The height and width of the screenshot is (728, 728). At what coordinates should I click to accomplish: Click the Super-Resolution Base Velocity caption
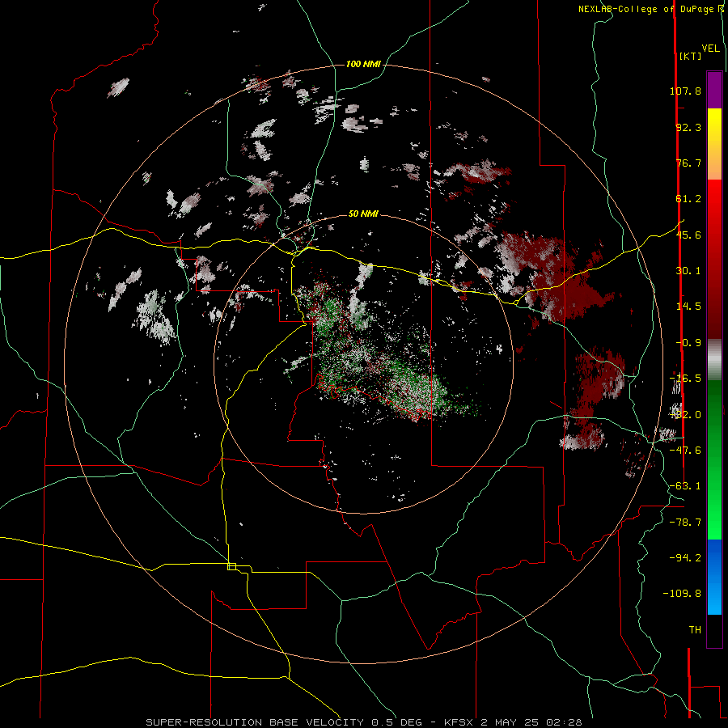[363, 722]
